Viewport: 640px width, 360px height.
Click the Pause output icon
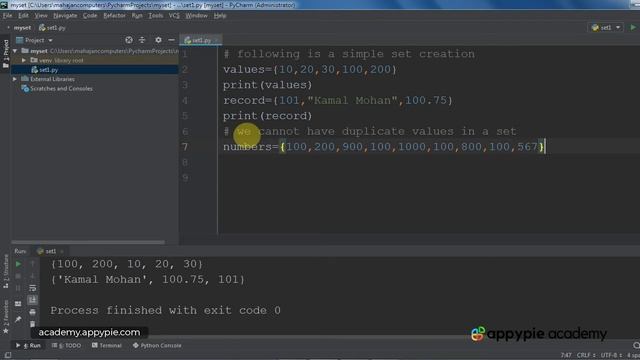18,288
